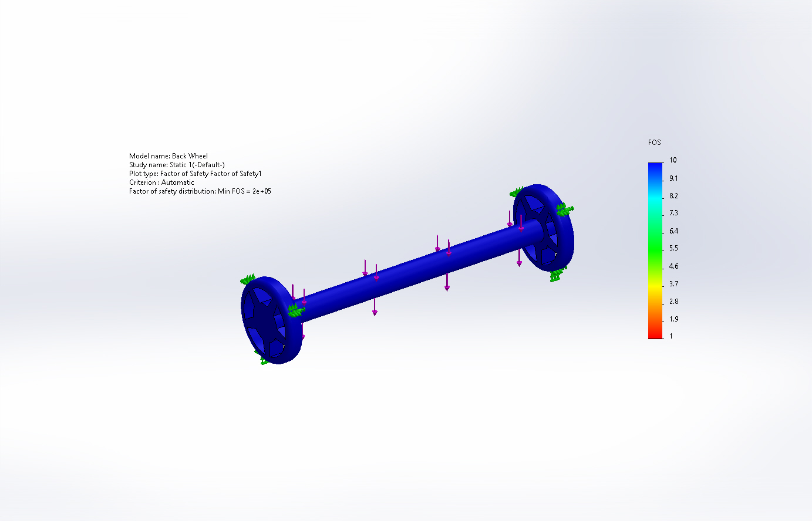Viewport: 812px width, 521px height.
Task: Click legend value 3.7
Action: pos(673,284)
